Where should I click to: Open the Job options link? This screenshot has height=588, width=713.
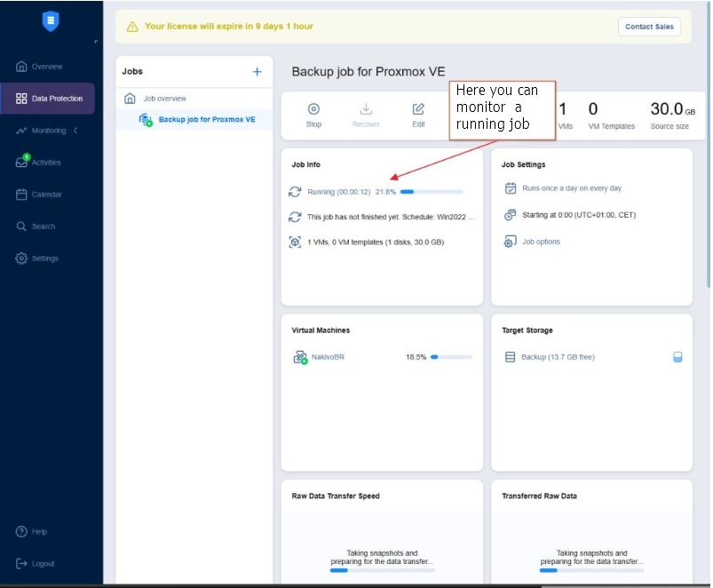coord(541,242)
